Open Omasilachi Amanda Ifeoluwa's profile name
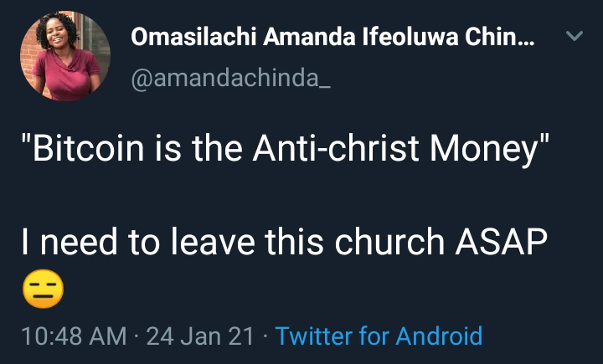Viewport: 603px width, 364px height. click(x=332, y=37)
